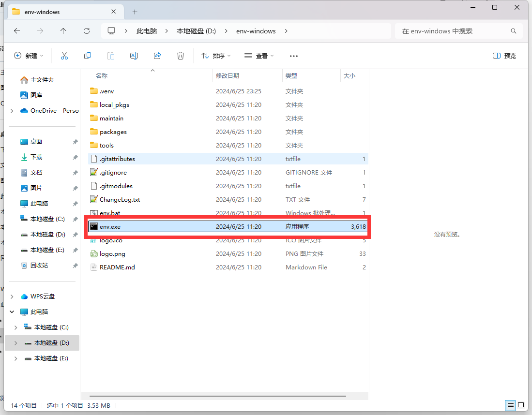
Task: Select the .venv folder
Action: click(x=228, y=91)
